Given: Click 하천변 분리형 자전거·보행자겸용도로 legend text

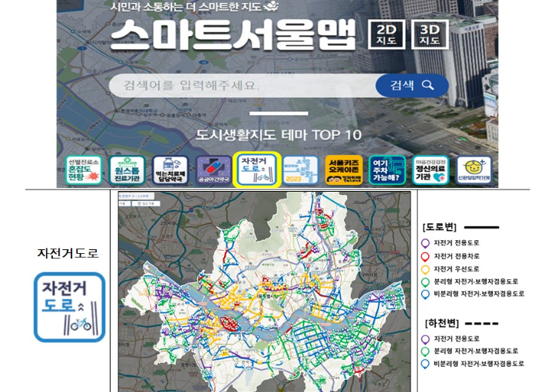Looking at the screenshot, I should [476, 351].
